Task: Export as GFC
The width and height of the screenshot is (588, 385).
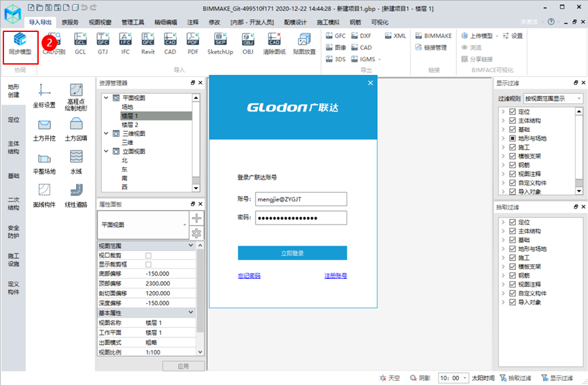Action: point(336,35)
